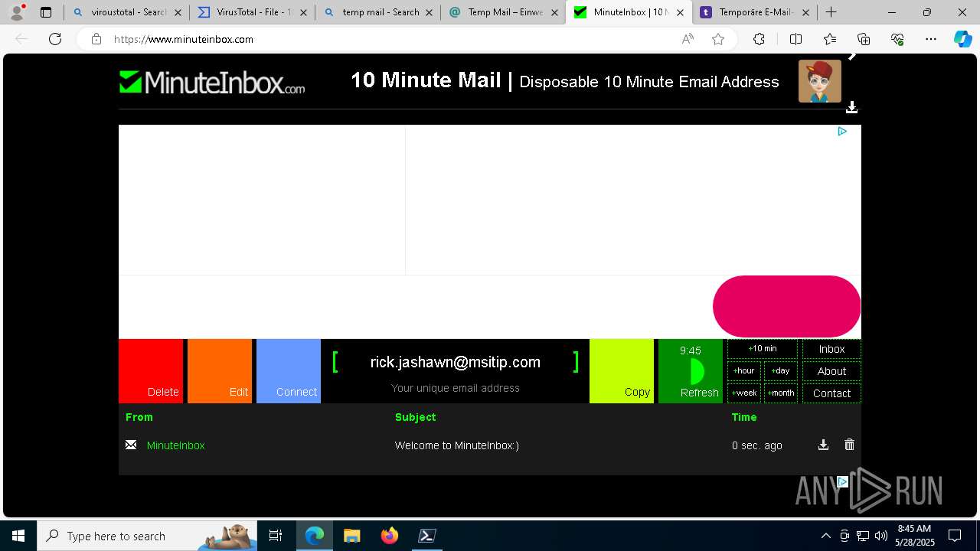Open Task View on the taskbar
Screen dimensions: 980x551
coord(276,536)
